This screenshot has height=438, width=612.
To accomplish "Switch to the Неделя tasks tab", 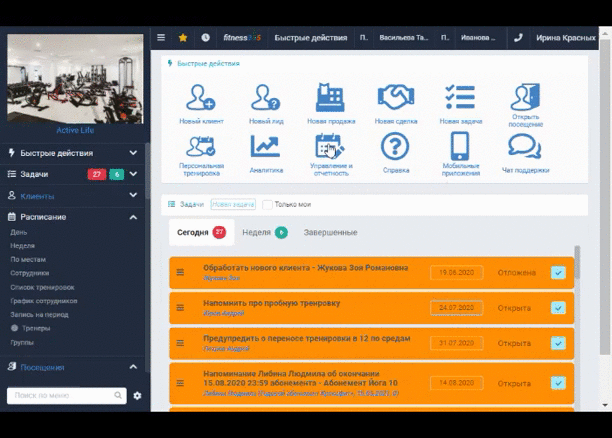I will pyautogui.click(x=265, y=232).
